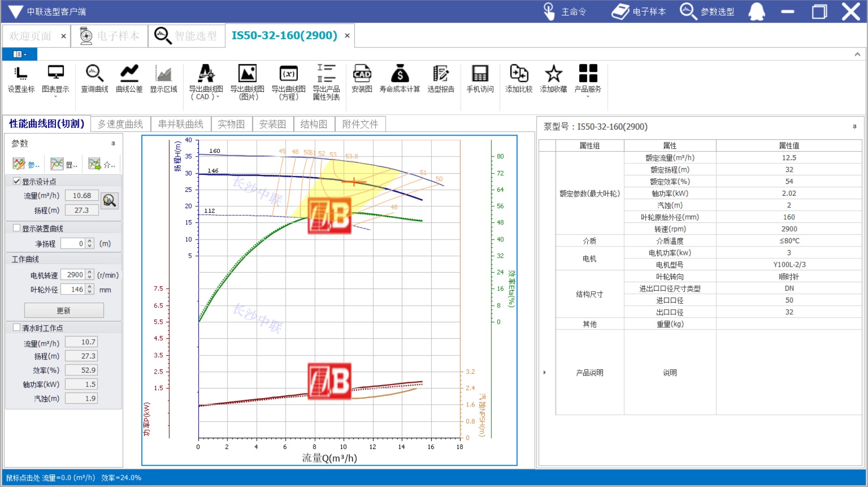Image resolution: width=868 pixels, height=487 pixels.
Task: Click the design point search magnifier button
Action: coord(109,200)
